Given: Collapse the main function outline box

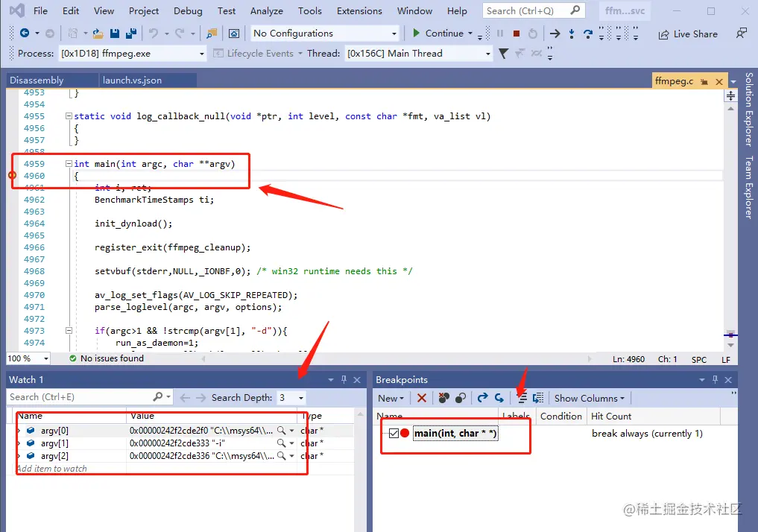Looking at the screenshot, I should coord(69,164).
